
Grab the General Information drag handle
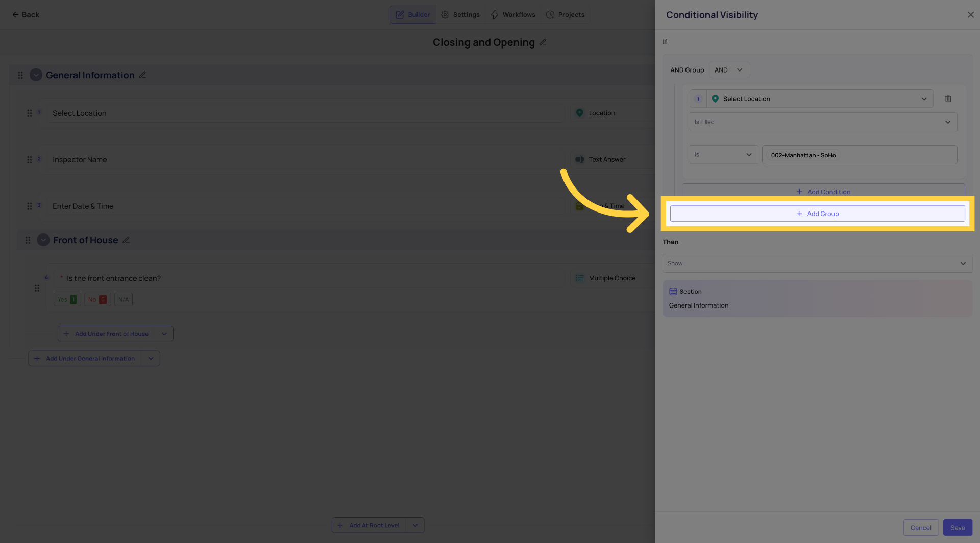[20, 75]
